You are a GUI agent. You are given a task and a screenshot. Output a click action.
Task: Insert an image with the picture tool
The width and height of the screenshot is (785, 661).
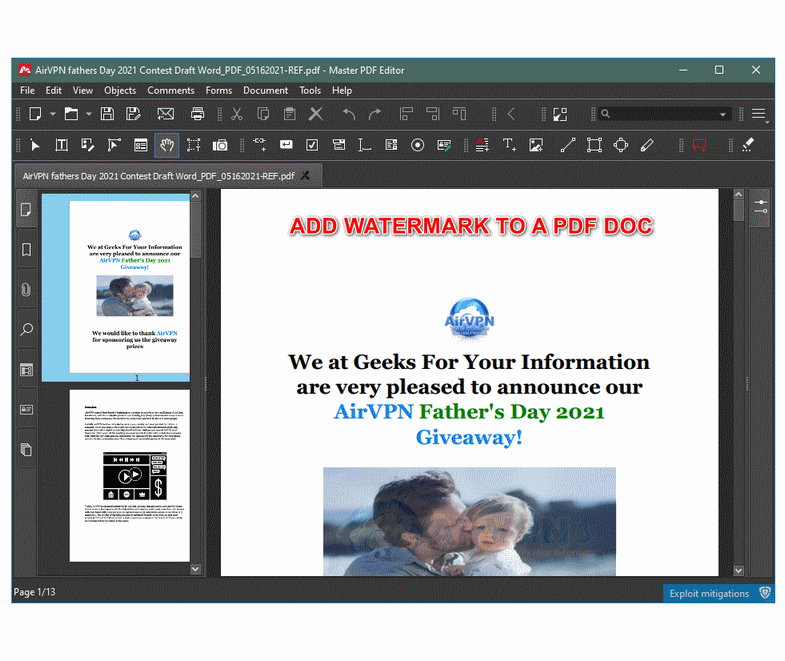point(536,145)
